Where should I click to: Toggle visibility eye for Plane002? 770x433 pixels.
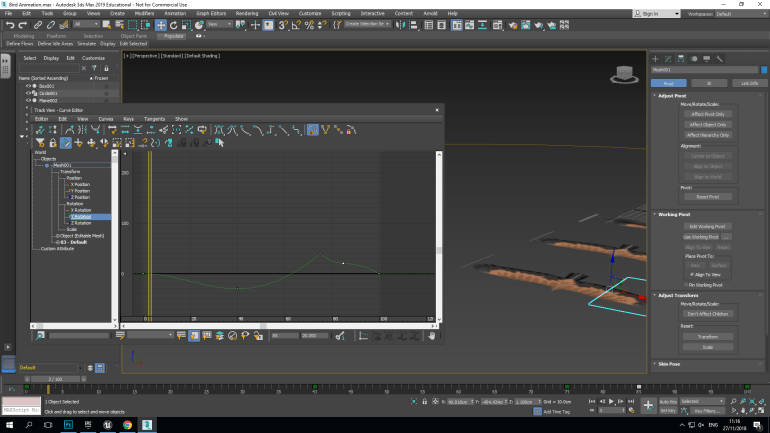tap(28, 100)
